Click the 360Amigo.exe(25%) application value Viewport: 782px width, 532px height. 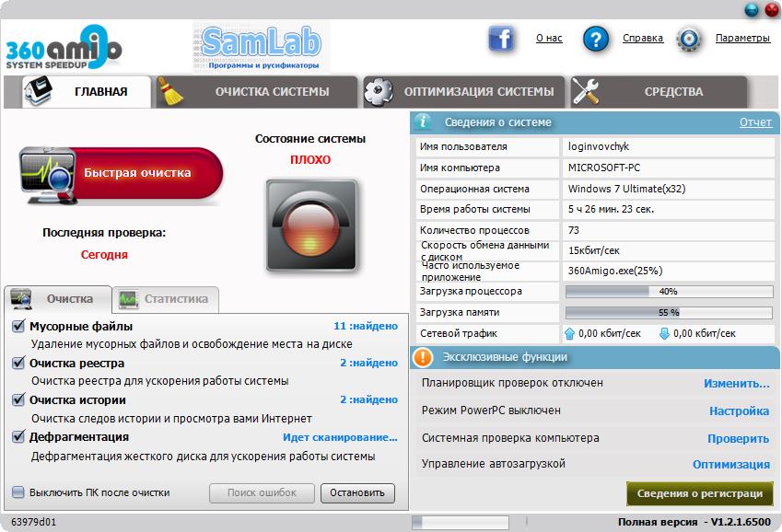(615, 271)
